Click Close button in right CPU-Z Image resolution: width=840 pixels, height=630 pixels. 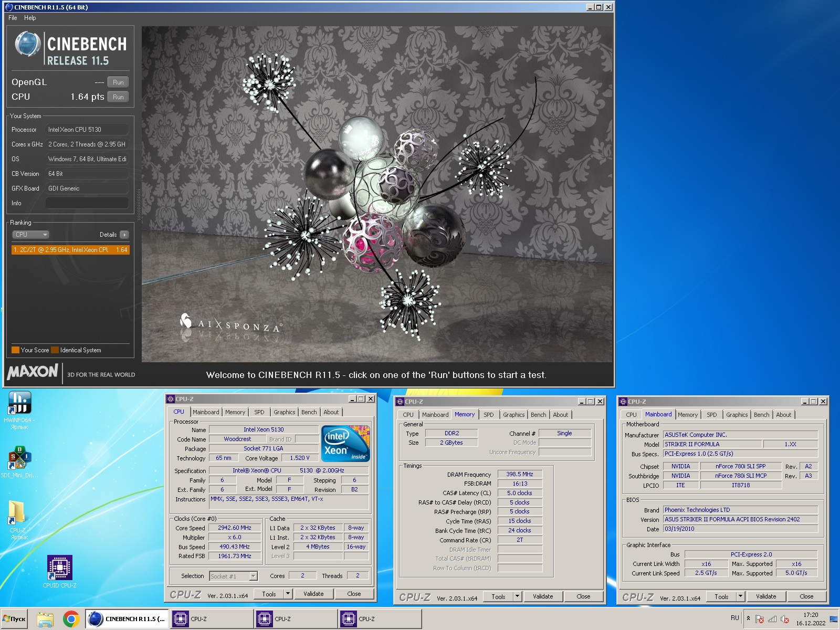click(806, 596)
